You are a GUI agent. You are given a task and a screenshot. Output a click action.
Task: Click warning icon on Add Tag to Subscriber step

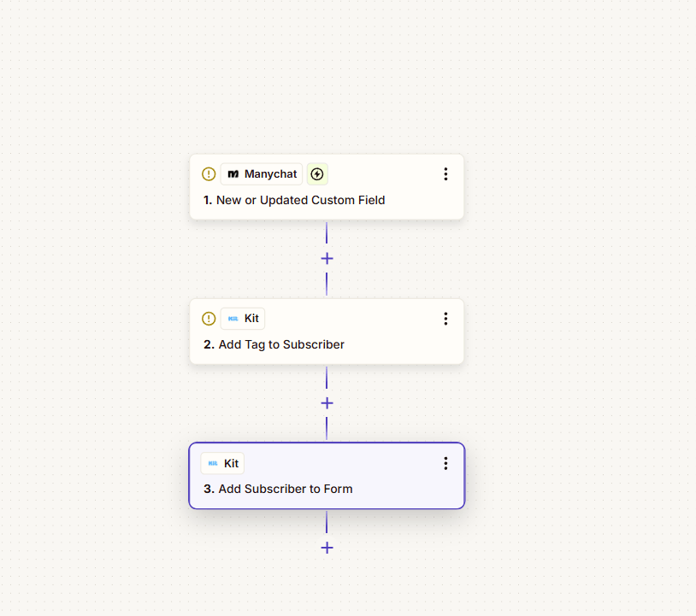(209, 319)
